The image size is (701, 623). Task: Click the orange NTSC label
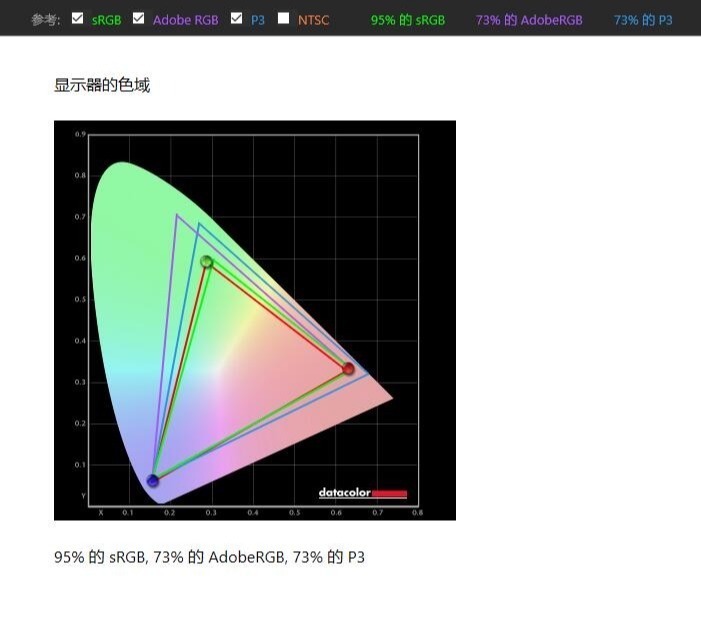(x=313, y=20)
